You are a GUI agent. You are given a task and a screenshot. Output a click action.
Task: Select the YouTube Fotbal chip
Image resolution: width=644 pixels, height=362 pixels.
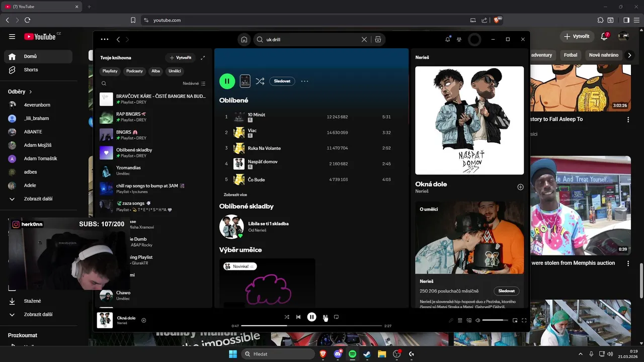(571, 55)
